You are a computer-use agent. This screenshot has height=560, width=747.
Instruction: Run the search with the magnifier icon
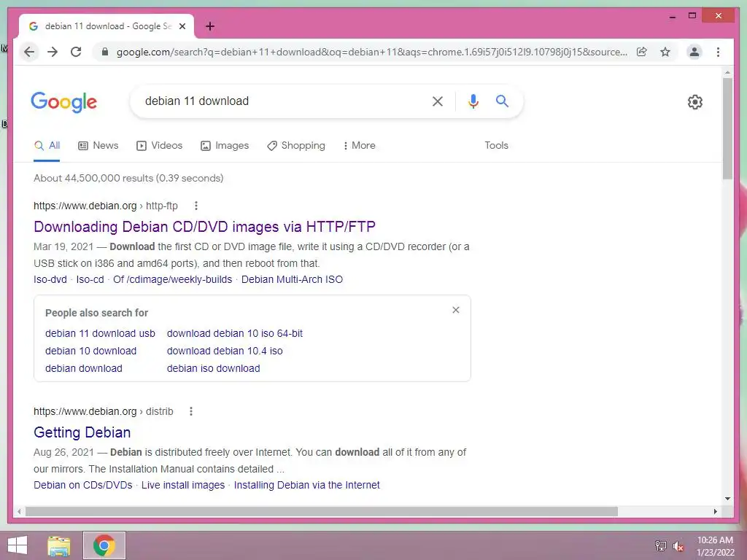(502, 101)
